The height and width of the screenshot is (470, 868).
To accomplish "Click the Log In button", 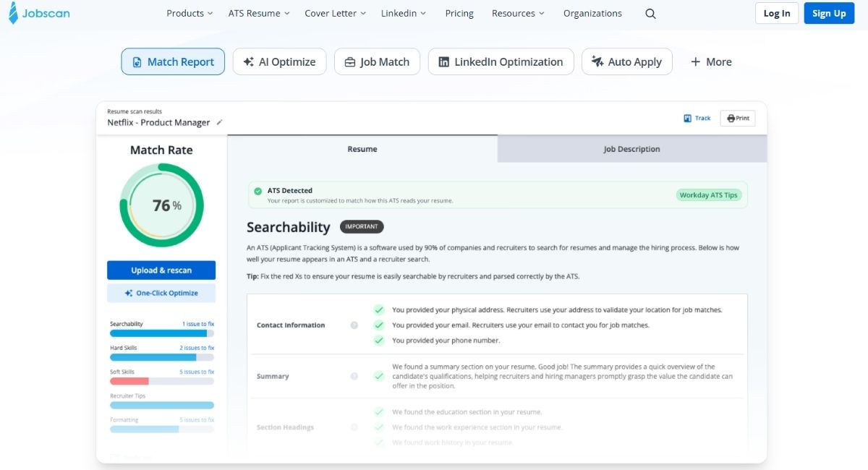I will [777, 13].
